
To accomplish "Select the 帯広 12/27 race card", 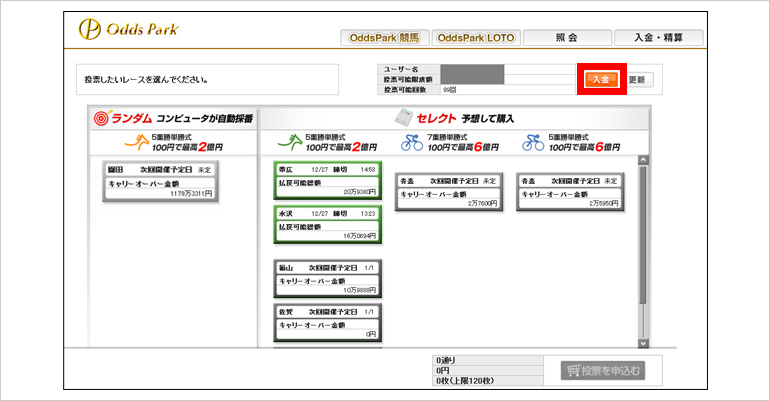I will [328, 181].
